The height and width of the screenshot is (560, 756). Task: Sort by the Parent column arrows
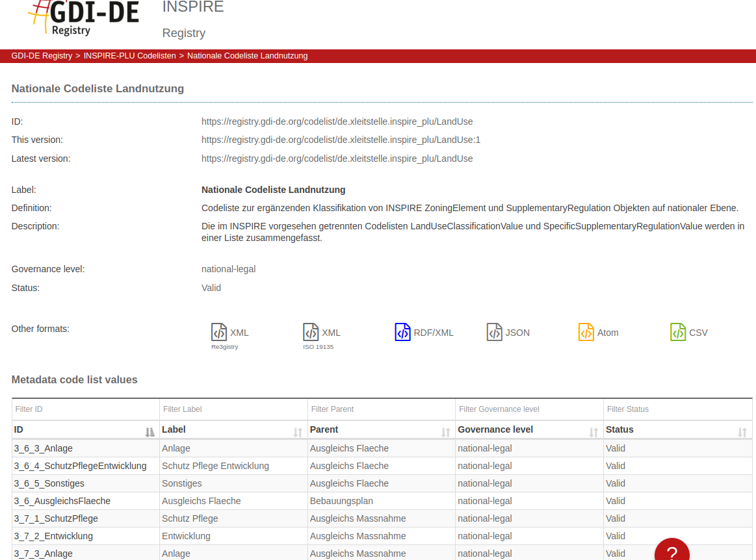point(446,432)
